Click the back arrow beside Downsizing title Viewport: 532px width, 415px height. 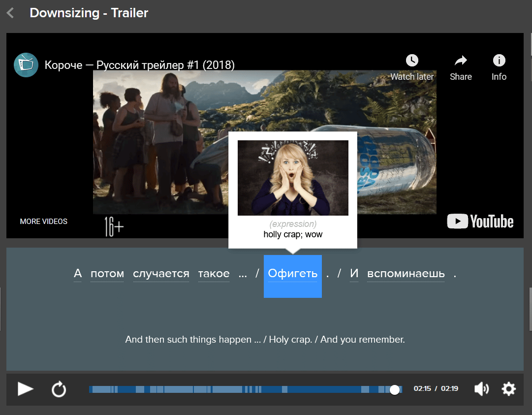(10, 13)
